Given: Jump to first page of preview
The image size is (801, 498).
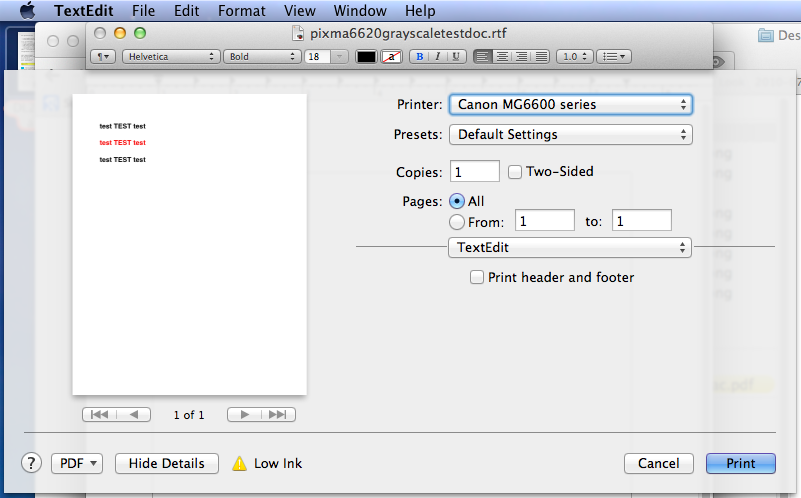Looking at the screenshot, I should click(100, 414).
